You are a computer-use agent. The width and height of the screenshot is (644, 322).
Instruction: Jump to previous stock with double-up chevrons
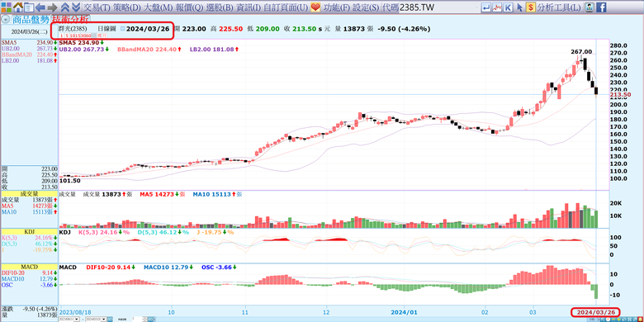pos(65,7)
